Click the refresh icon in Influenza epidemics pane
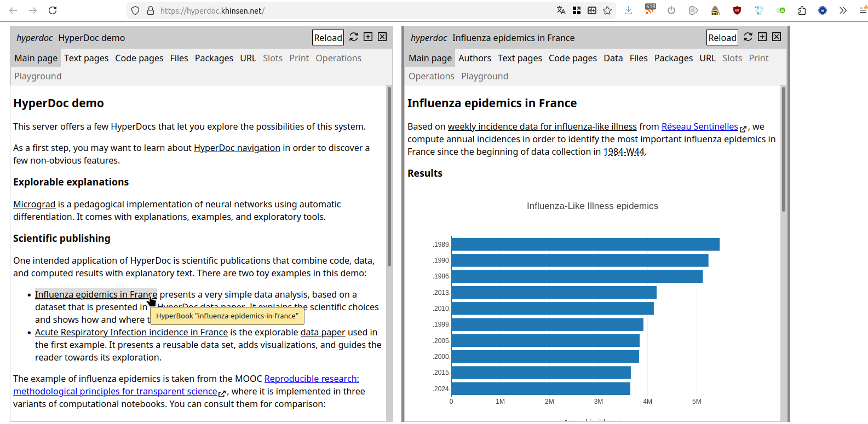Viewport: 868px width, 424px height. point(748,37)
